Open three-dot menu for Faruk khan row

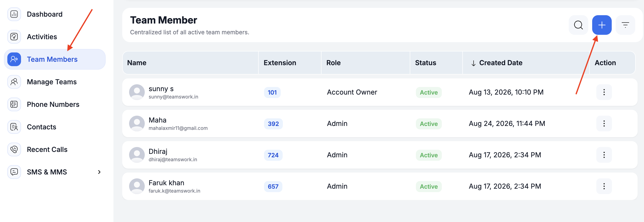point(604,186)
